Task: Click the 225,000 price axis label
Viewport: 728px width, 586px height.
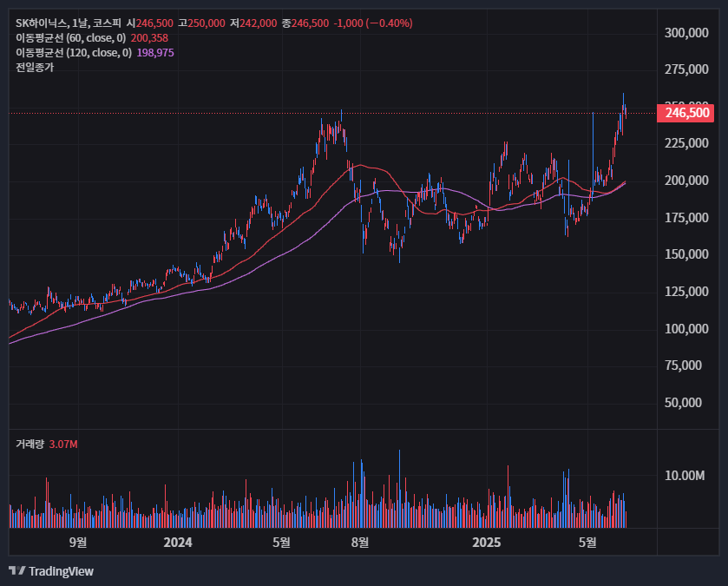Action: click(686, 143)
